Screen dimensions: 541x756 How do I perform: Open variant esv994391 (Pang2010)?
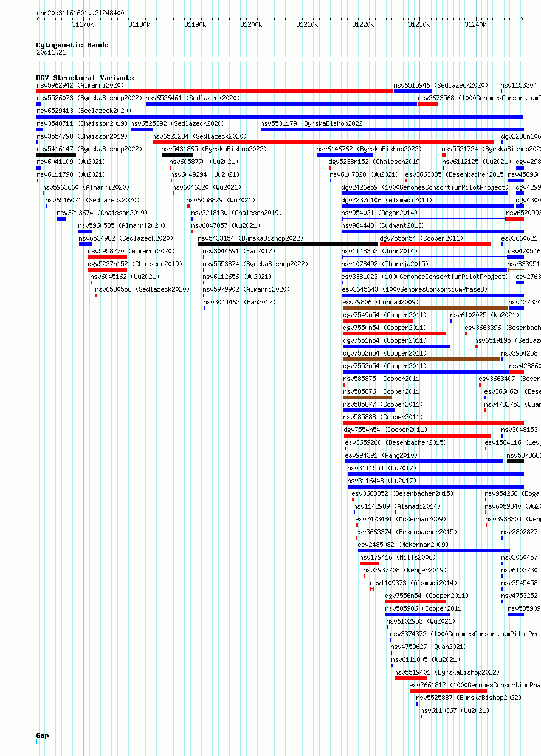(x=381, y=456)
